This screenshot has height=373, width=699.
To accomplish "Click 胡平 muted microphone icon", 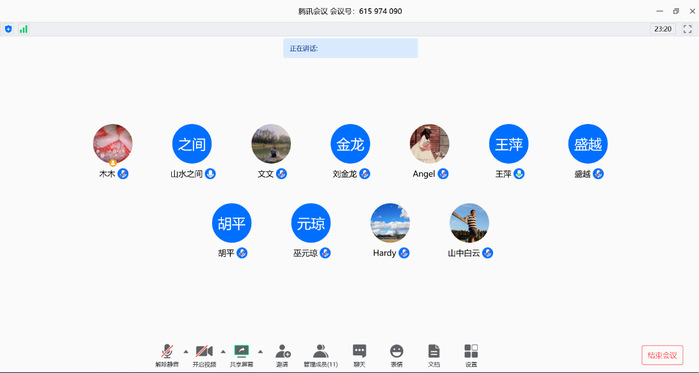I will click(242, 253).
